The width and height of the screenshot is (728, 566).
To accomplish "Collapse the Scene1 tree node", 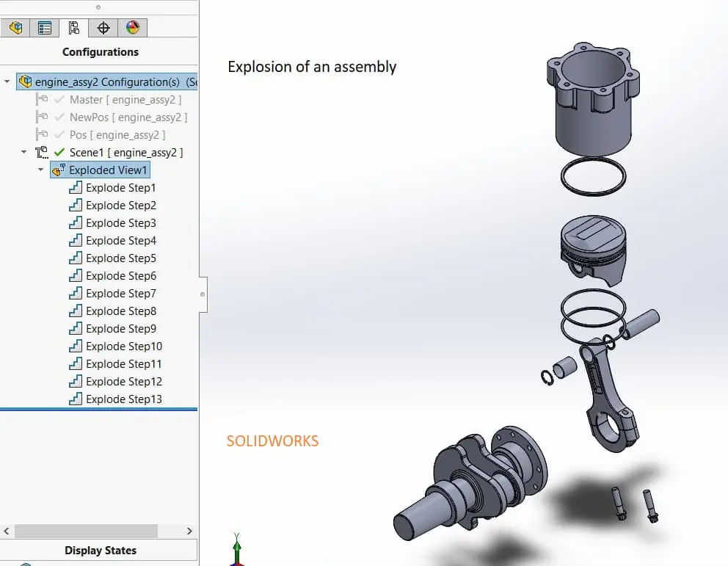I will click(23, 152).
